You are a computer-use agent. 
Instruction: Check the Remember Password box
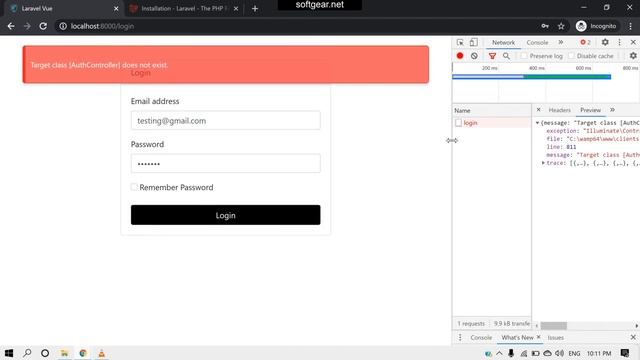pyautogui.click(x=134, y=187)
